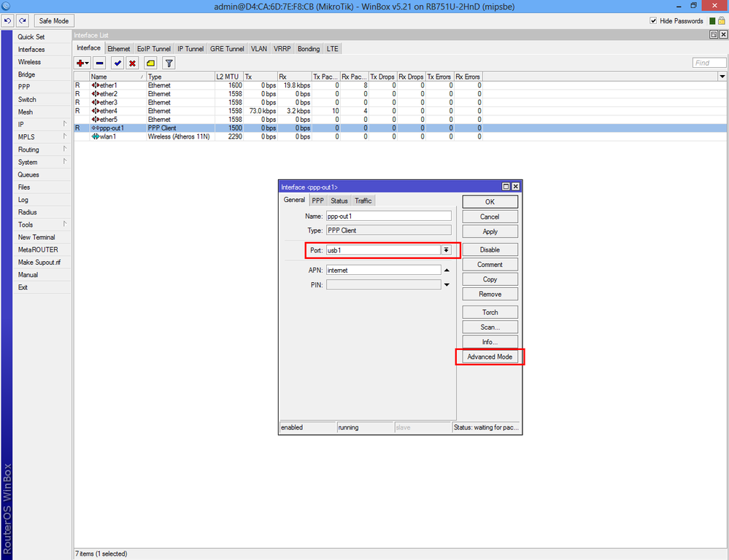The width and height of the screenshot is (729, 560).
Task: Toggle the Safe Mode button
Action: [54, 21]
